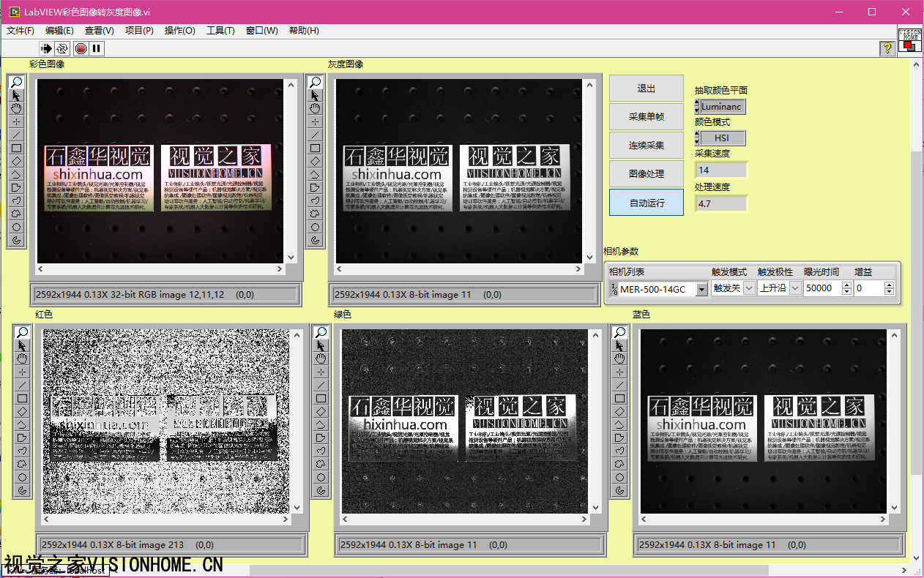Choose the Pointer tool in 蓝色 image palette
Screen dimensions: 924x578
[619, 345]
